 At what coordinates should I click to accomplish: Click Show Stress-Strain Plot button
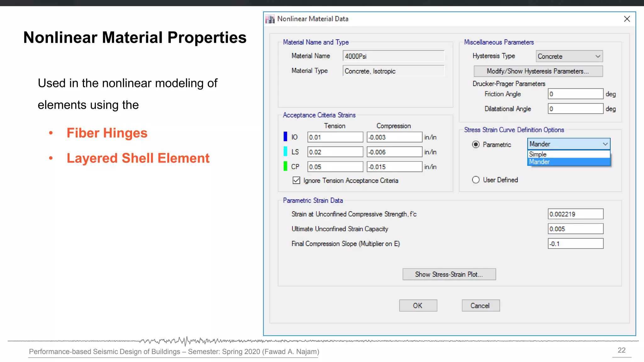(x=449, y=274)
